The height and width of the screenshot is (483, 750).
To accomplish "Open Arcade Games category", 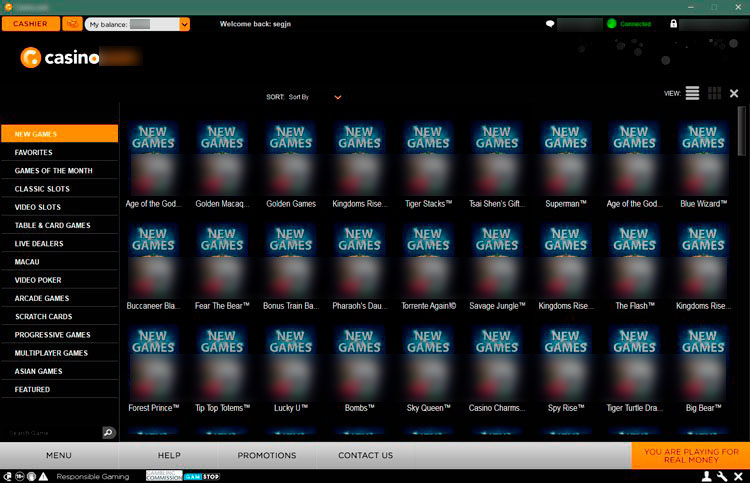I will (x=60, y=298).
